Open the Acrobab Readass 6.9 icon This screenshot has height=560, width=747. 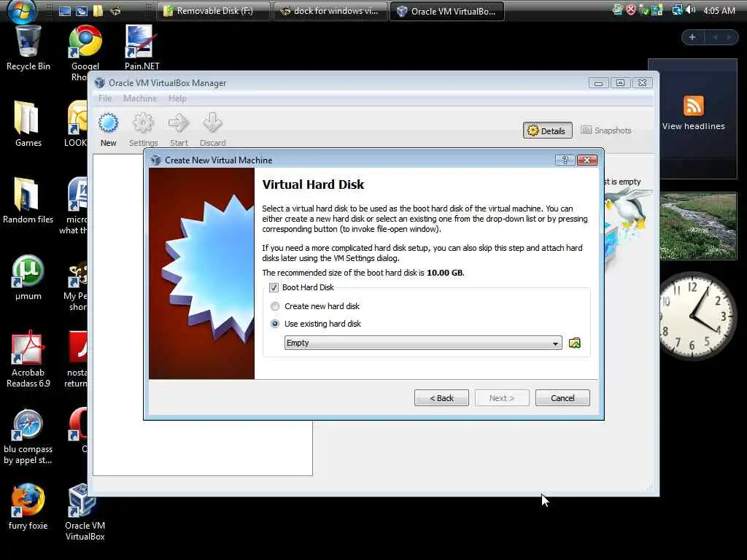(x=28, y=347)
